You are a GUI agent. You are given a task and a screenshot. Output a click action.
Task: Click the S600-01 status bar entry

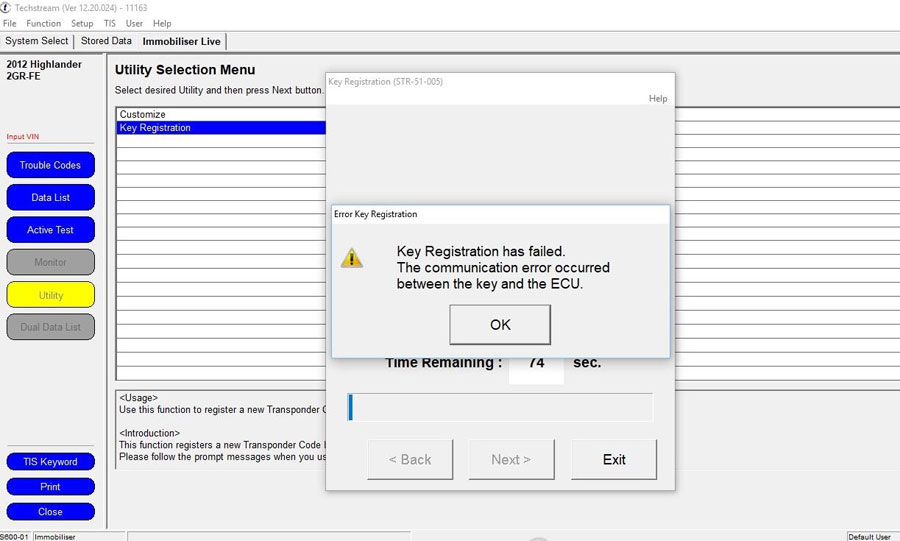click(15, 537)
